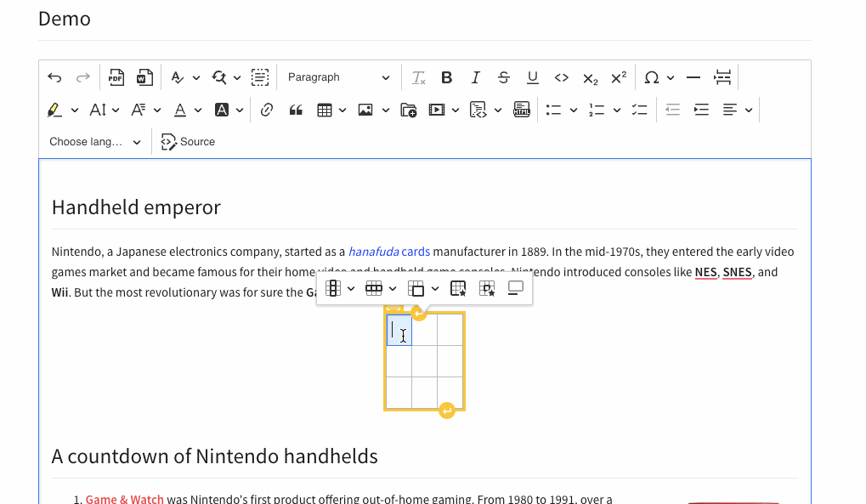The height and width of the screenshot is (504, 866).
Task: Export document to Word
Action: coord(144,77)
